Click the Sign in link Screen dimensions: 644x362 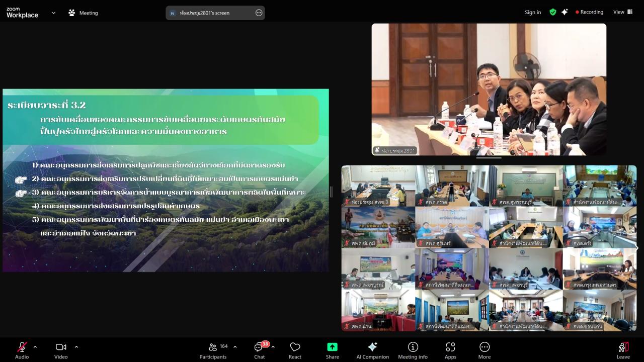click(x=533, y=12)
